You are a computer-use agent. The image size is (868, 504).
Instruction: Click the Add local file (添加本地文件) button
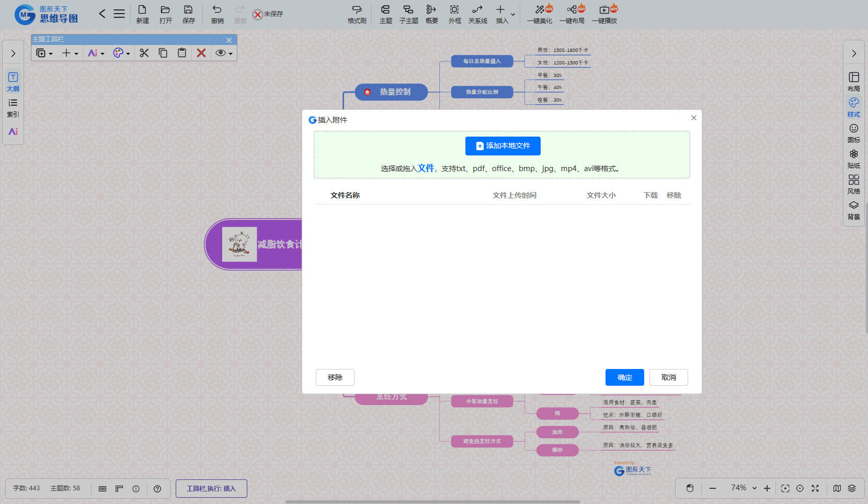point(502,146)
